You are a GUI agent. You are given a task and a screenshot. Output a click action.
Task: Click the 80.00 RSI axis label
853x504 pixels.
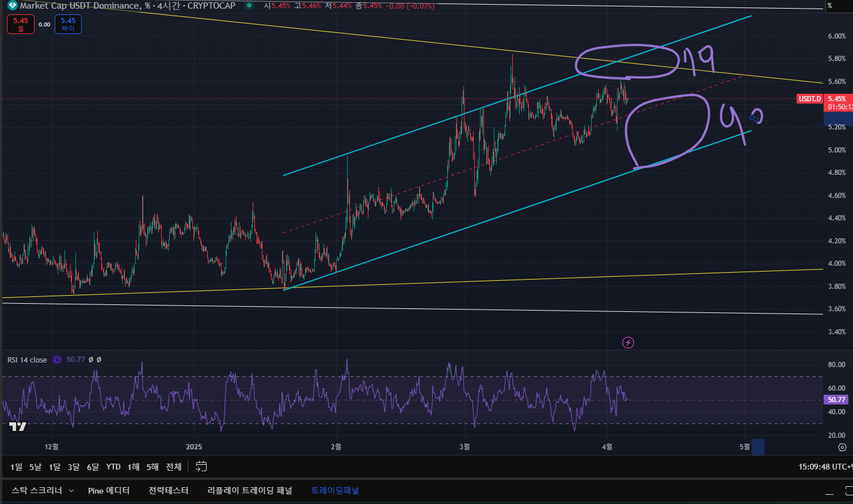(x=837, y=365)
